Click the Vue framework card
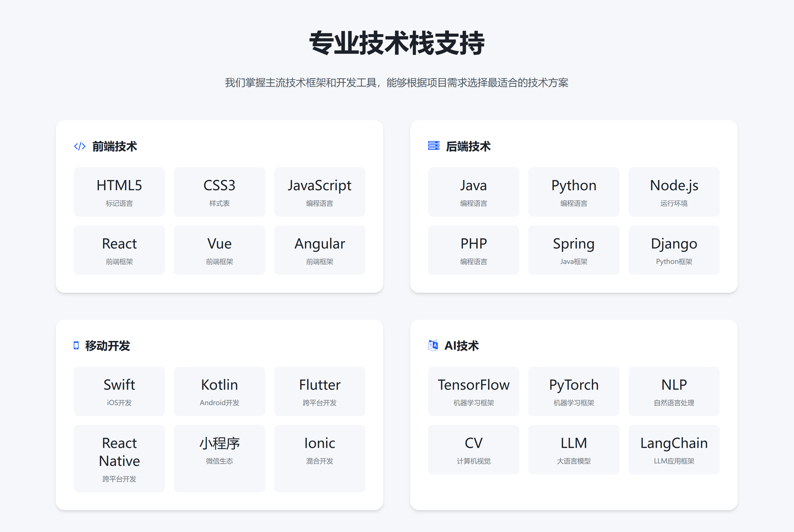The image size is (794, 532). point(219,250)
